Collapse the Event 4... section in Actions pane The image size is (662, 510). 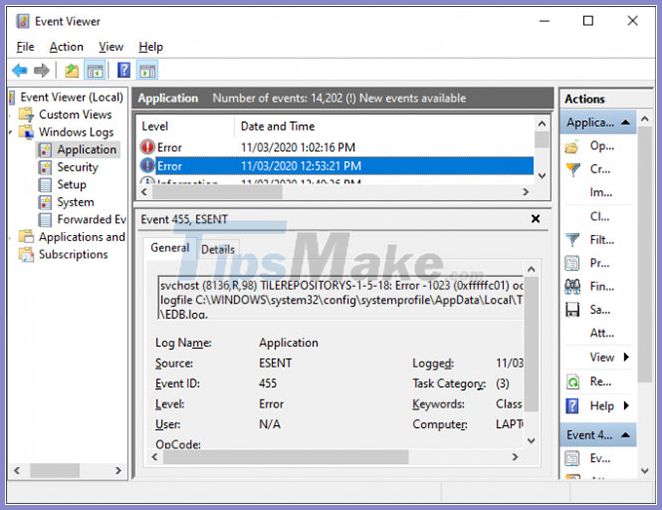626,435
